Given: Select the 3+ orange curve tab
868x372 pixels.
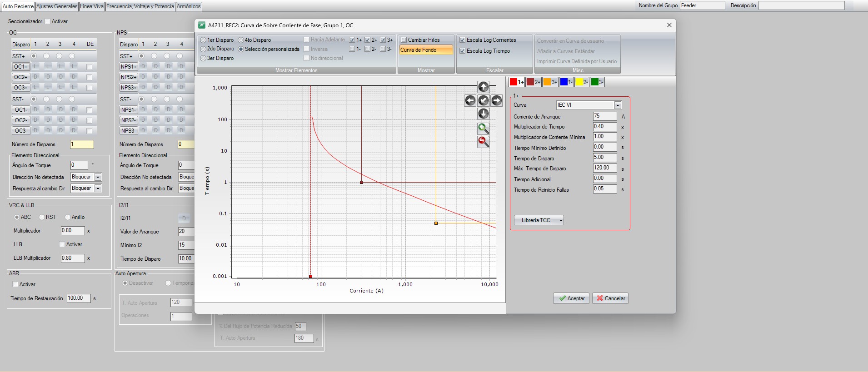Looking at the screenshot, I should 550,82.
